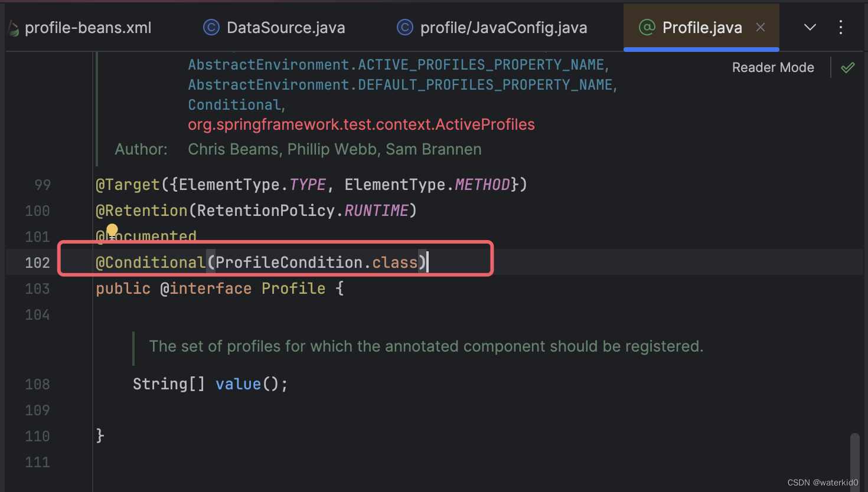Screen dimensions: 868x492
Task: Click the vertical scrollbar thumb
Action: pyautogui.click(x=854, y=462)
